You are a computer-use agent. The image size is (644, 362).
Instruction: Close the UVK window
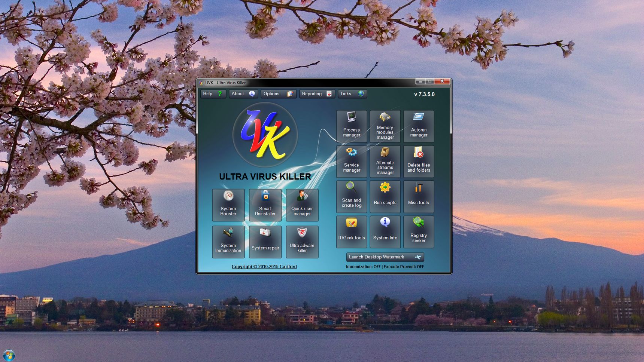442,81
